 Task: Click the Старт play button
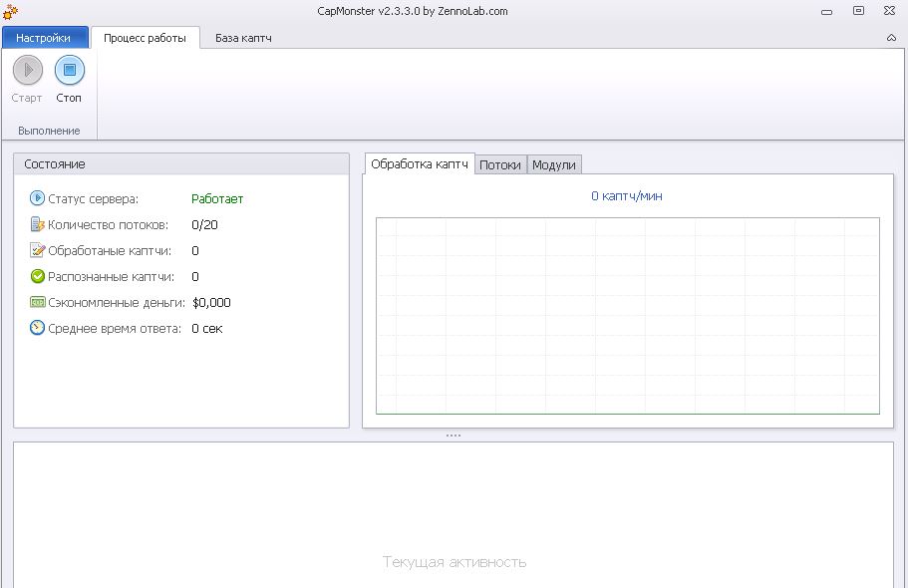pos(28,70)
